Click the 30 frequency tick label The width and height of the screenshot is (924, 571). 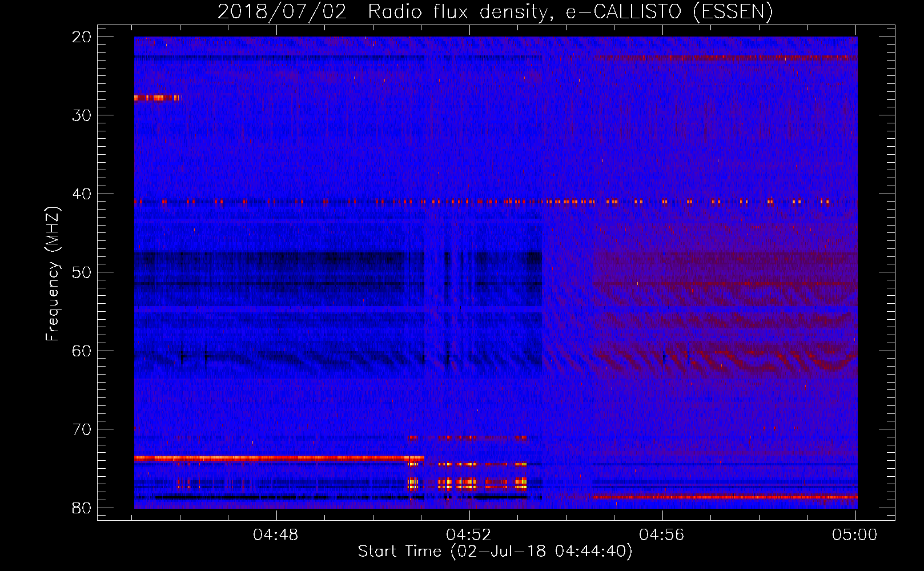click(82, 115)
